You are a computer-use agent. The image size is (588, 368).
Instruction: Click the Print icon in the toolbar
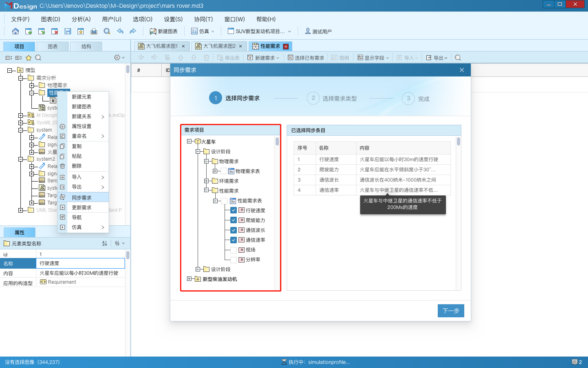tap(94, 31)
